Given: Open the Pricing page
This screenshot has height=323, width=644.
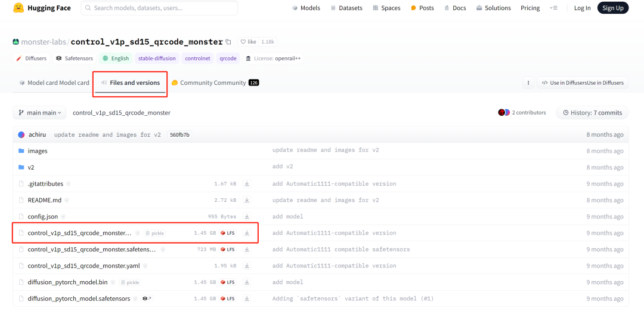Looking at the screenshot, I should click(530, 8).
